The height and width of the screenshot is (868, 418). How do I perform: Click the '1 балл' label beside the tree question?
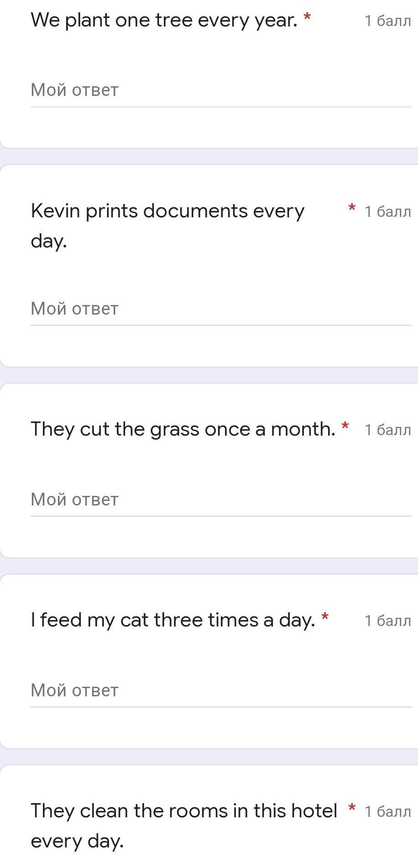click(x=388, y=21)
